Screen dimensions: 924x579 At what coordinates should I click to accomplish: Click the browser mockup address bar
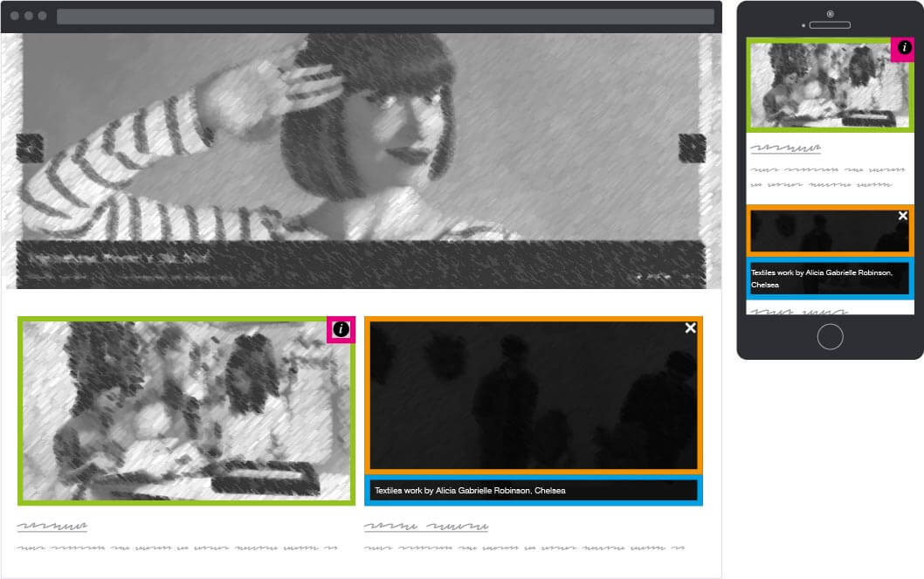(x=384, y=17)
